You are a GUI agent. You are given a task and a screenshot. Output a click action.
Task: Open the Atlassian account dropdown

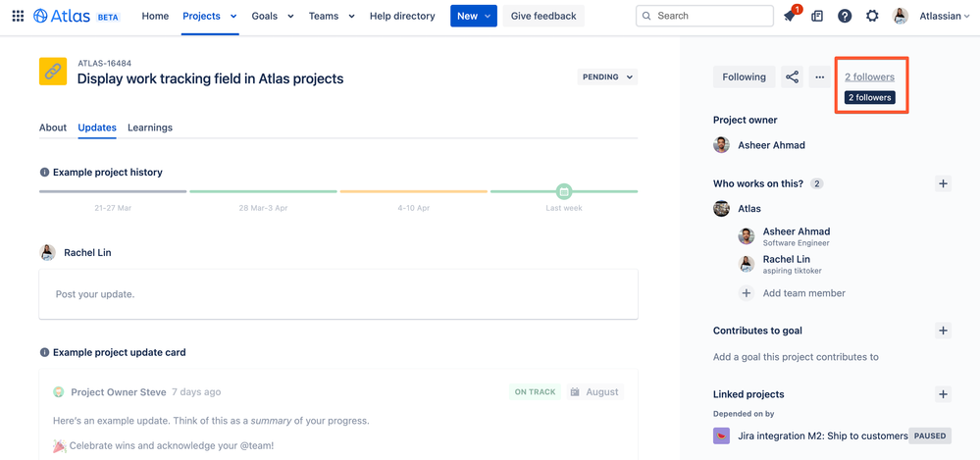coord(944,17)
